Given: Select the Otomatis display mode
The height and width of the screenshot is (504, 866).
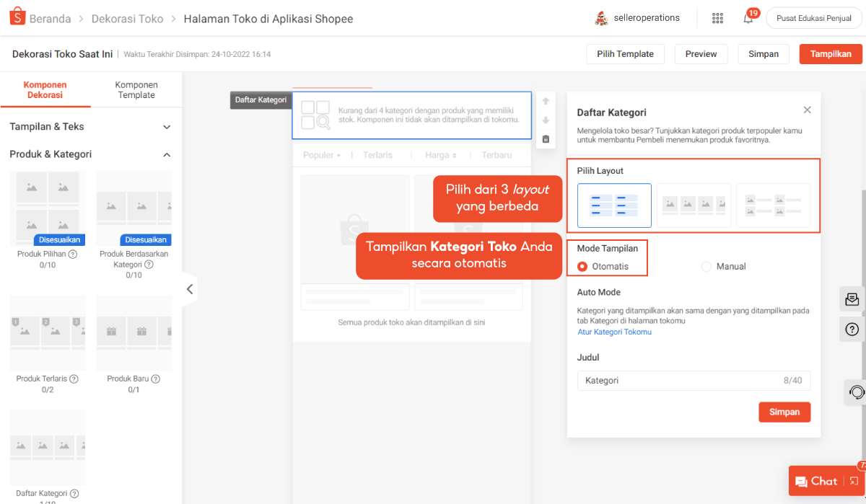Looking at the screenshot, I should (583, 267).
